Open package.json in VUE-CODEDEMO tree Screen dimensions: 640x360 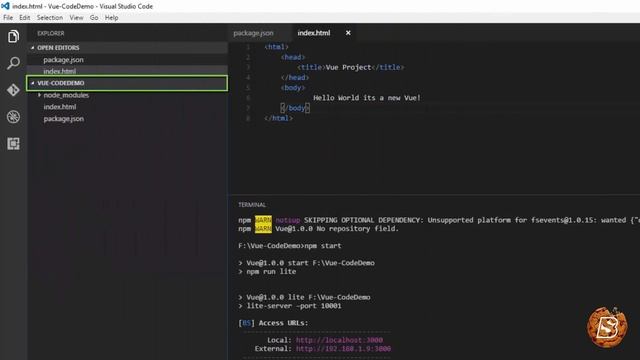point(64,119)
